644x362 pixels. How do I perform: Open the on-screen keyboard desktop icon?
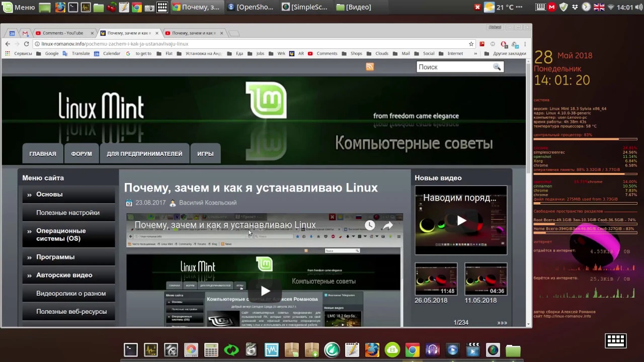(x=616, y=340)
